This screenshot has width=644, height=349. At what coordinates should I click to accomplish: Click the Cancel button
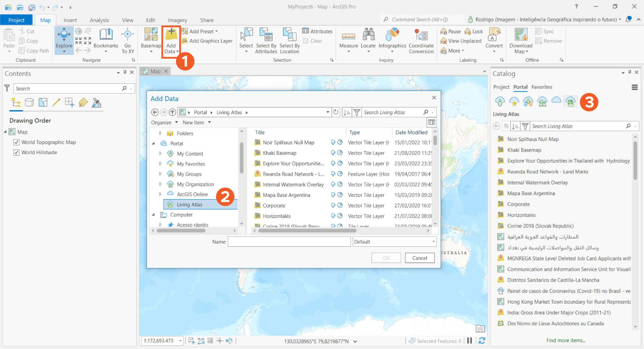point(419,258)
